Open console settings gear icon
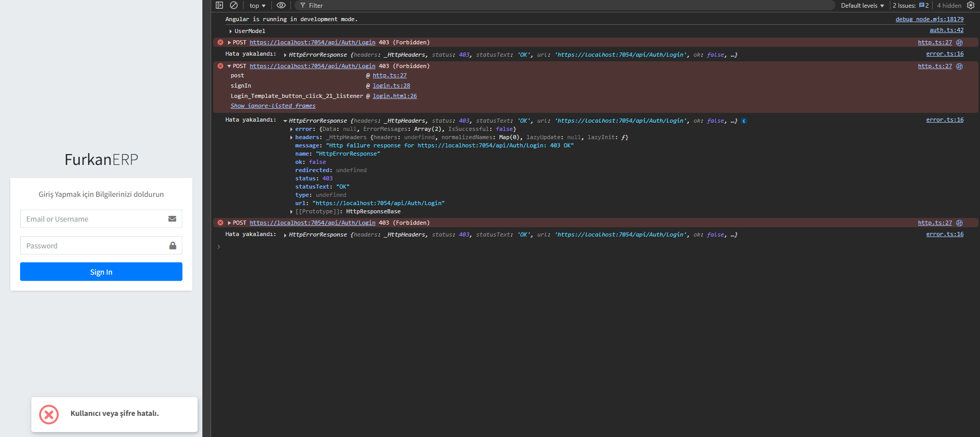The height and width of the screenshot is (437, 980). click(971, 5)
